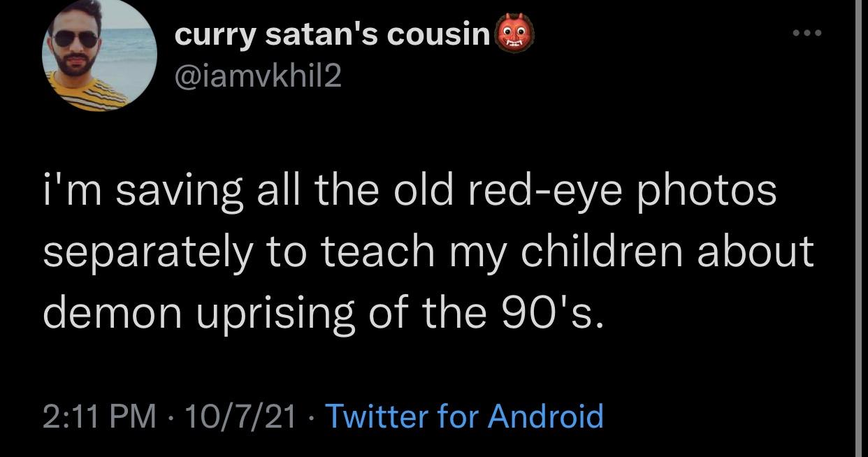Click the red ogre emoji beside name
The image size is (868, 457).
pos(514,34)
